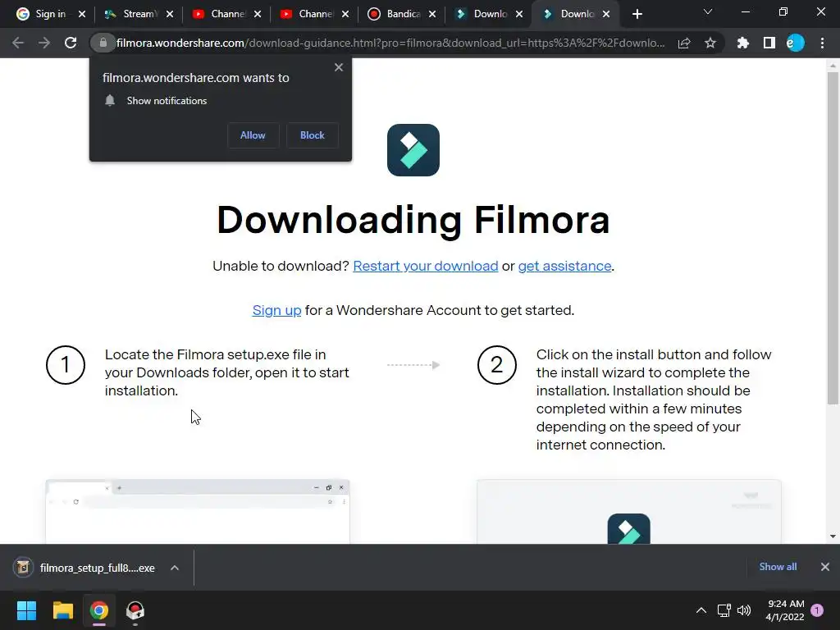The height and width of the screenshot is (630, 840).
Task: Share this page icon
Action: tap(684, 43)
